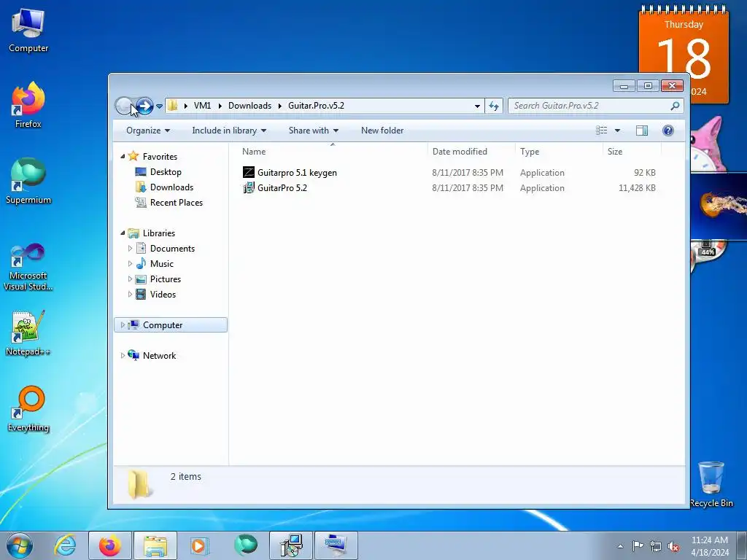Expand the Network tree node
This screenshot has width=747, height=560.
[x=123, y=355]
